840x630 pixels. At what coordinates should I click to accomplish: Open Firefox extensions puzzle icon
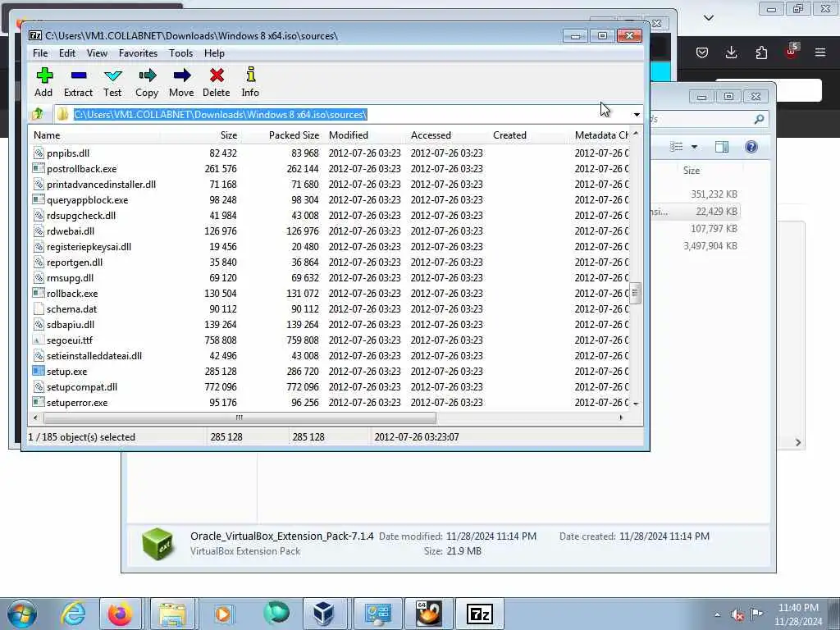(x=761, y=52)
